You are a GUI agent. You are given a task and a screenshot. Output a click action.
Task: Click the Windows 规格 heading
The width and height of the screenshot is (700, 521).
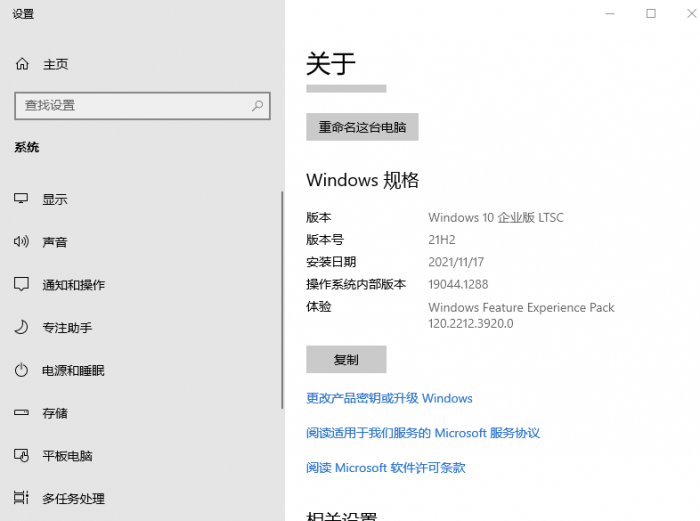tap(362, 180)
